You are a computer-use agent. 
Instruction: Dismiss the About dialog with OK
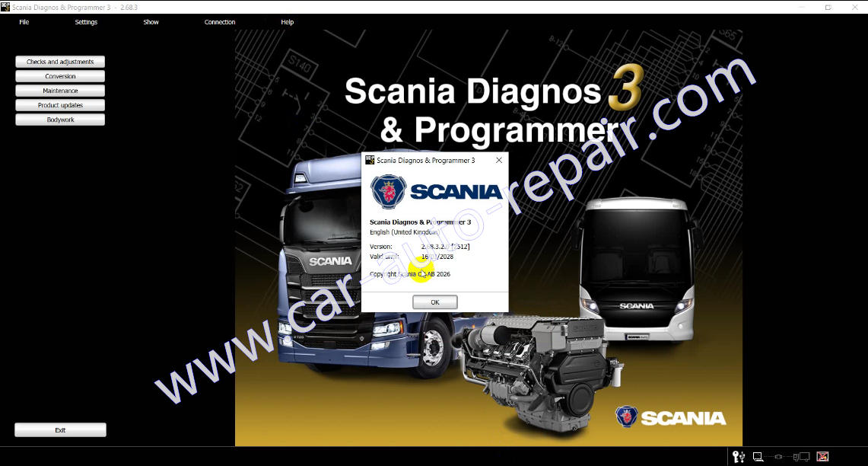coord(434,302)
